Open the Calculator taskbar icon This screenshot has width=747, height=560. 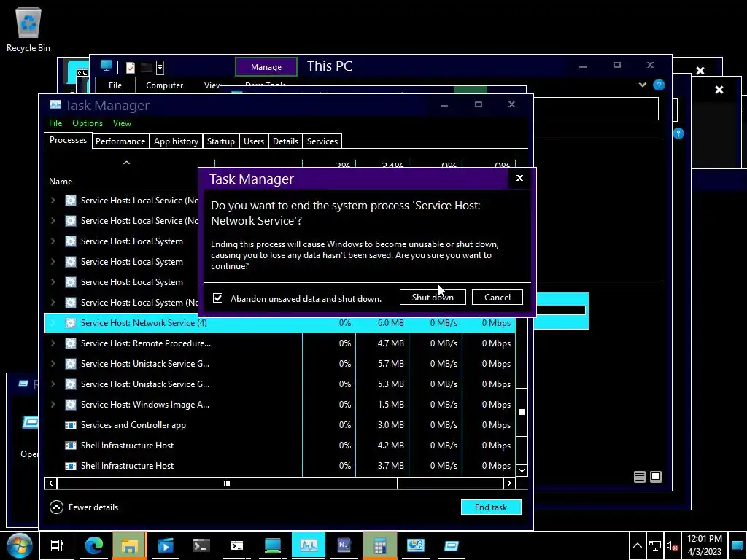[379, 545]
